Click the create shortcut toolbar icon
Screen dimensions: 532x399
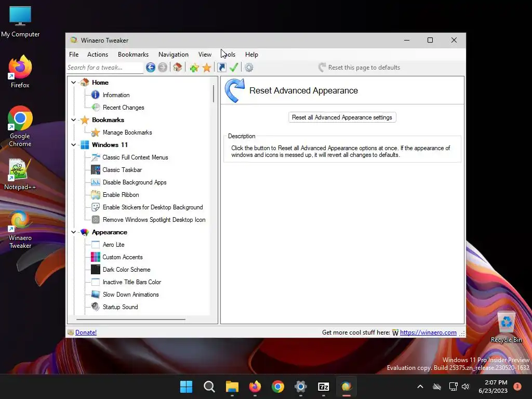tap(222, 68)
